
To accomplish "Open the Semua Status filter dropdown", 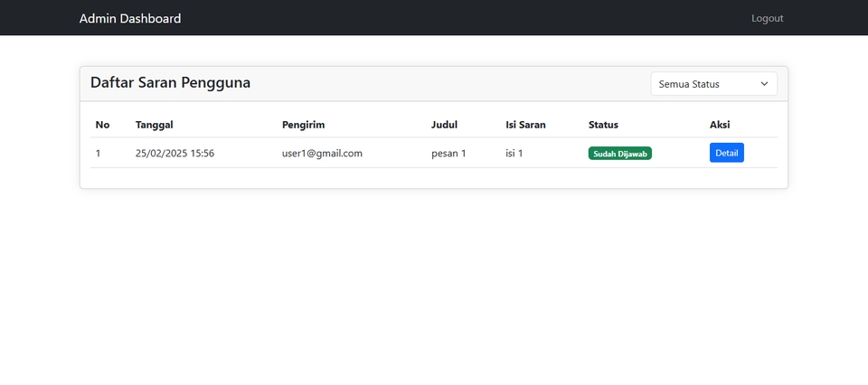I will pyautogui.click(x=713, y=84).
